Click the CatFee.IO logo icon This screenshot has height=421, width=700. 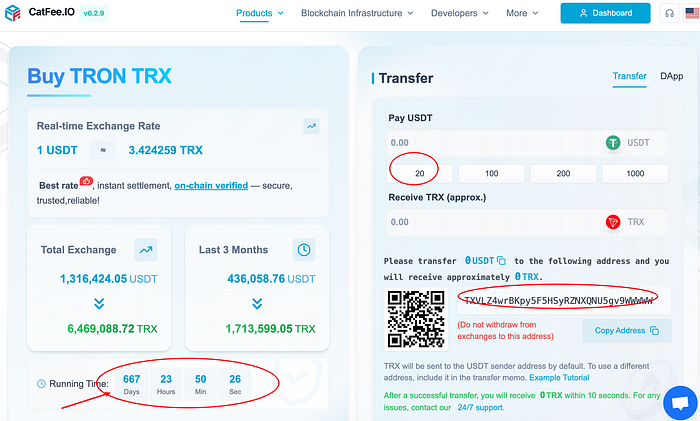coord(12,13)
